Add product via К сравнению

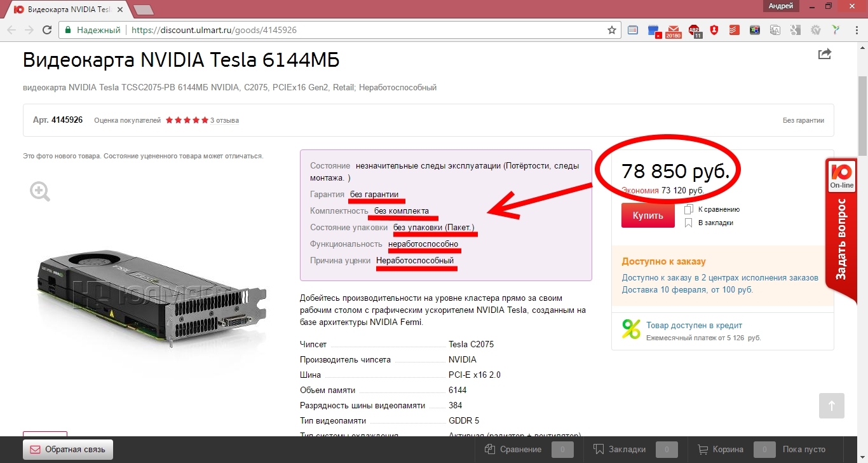(x=712, y=209)
